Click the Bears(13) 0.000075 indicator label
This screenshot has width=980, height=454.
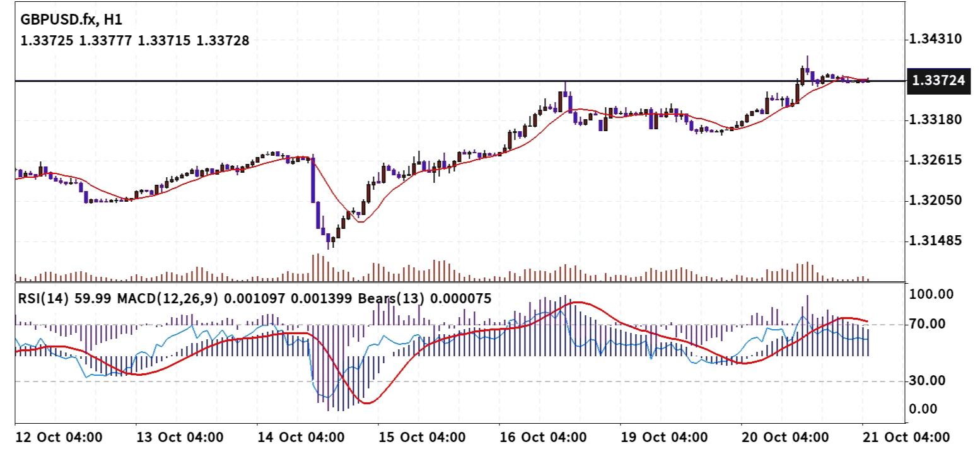(x=423, y=298)
